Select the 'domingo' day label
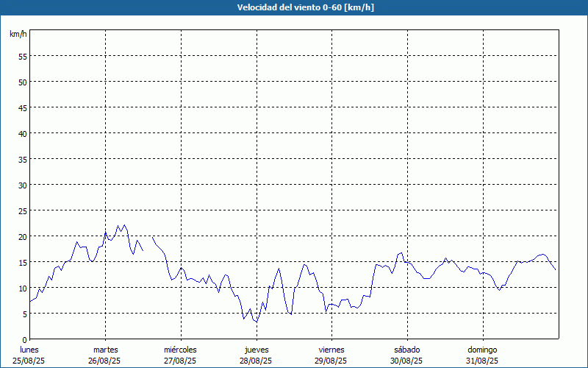Image resolution: width=588 pixels, height=368 pixels. 482,350
